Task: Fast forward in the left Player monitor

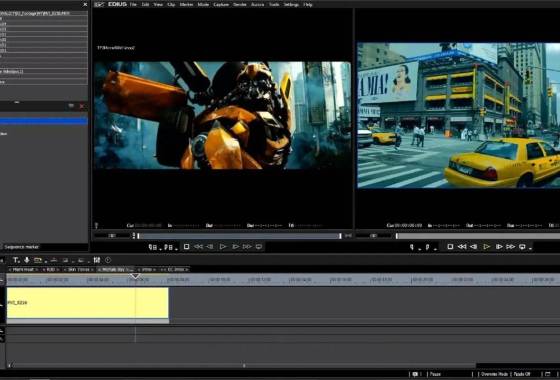Action: (x=247, y=247)
